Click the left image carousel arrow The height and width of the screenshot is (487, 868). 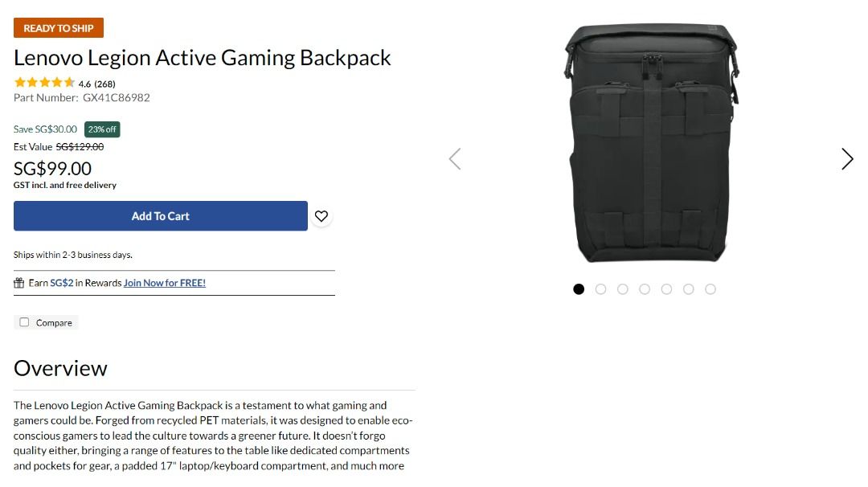[455, 159]
